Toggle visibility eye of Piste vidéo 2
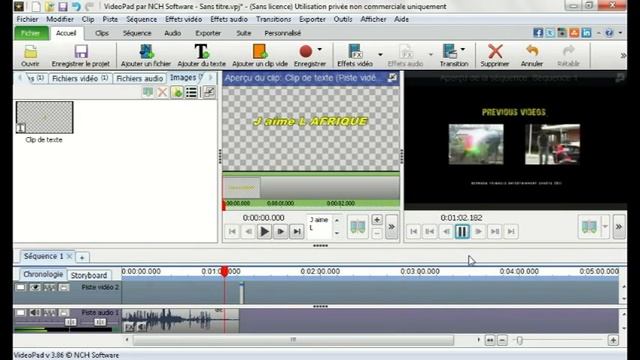The width and height of the screenshot is (640, 360). click(35, 287)
